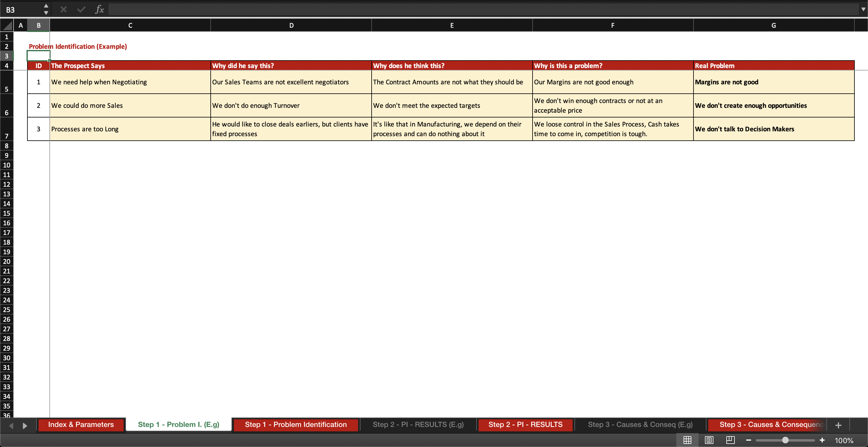Click 'We need help when Negotiating' cell
The height and width of the screenshot is (447, 868).
tap(130, 82)
